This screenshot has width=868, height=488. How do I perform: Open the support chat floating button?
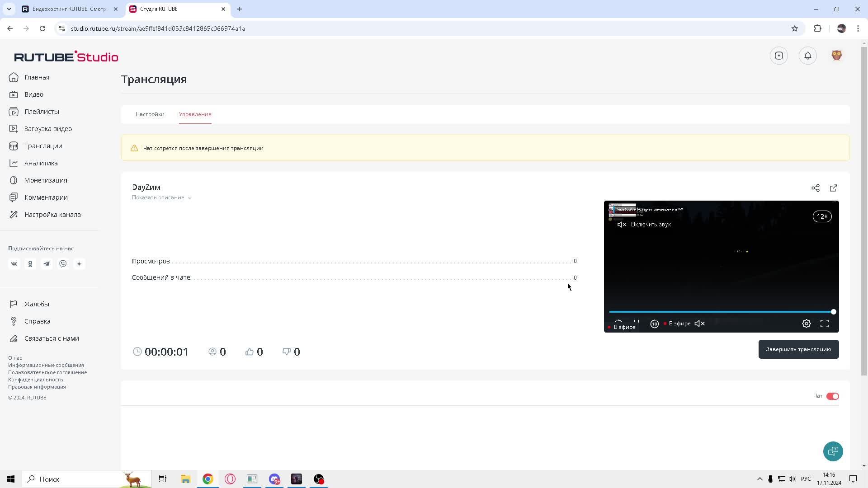point(833,451)
